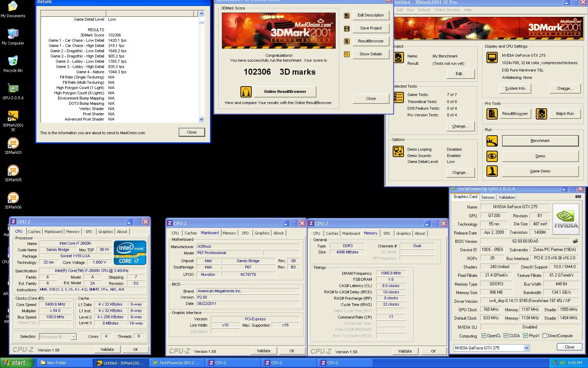Launch the 3DMark05 desktop shortcut

click(x=13, y=173)
